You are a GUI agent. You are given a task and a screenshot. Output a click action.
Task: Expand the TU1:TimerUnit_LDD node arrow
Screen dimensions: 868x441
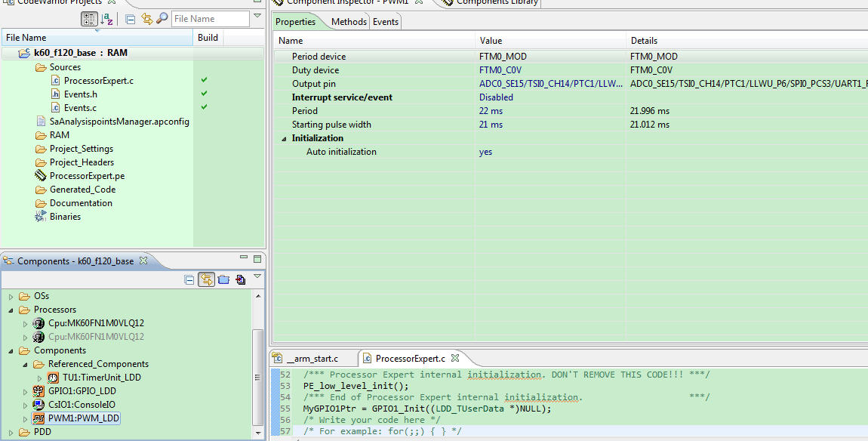pyautogui.click(x=40, y=378)
